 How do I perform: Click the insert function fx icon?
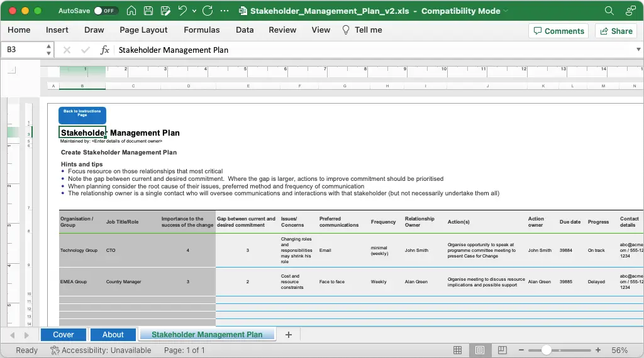coord(105,50)
